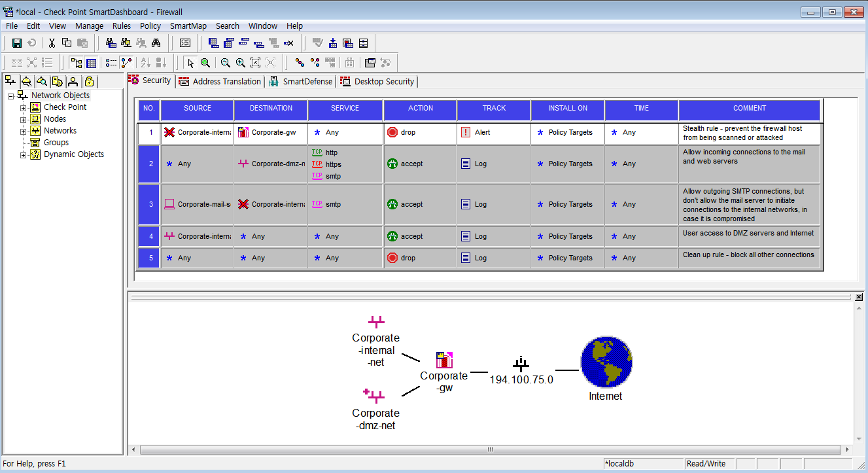Open the Manage menu
The image size is (868, 473).
[89, 26]
